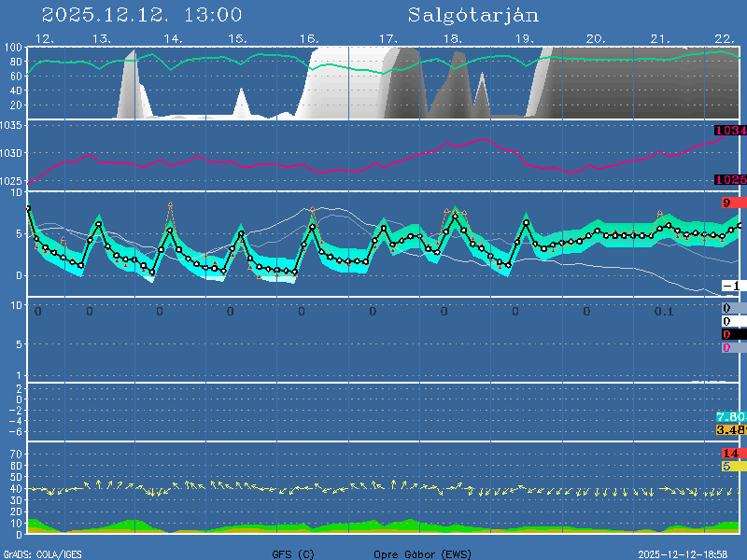Jump to the 13. date marker
This screenshot has height=560, width=747.
pos(102,38)
